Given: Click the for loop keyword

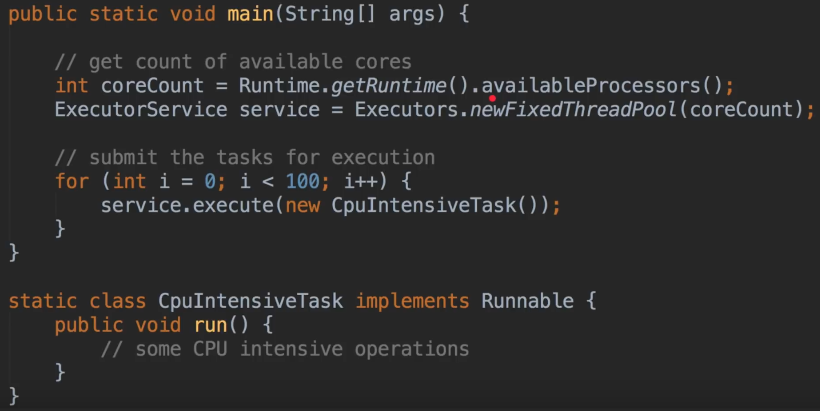Looking at the screenshot, I should (x=72, y=181).
